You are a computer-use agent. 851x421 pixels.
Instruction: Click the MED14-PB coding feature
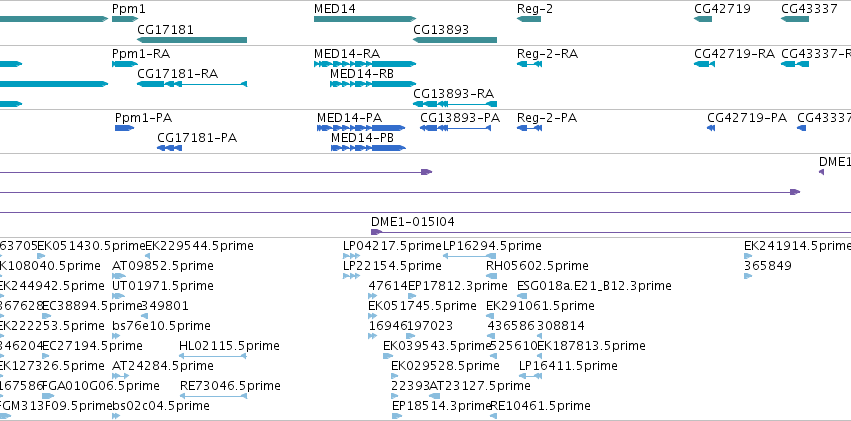(368, 148)
